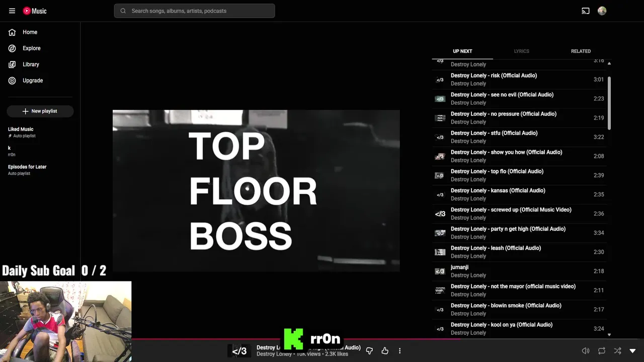This screenshot has height=362, width=644.
Task: Play leash (Official Audio)
Action: click(519, 252)
